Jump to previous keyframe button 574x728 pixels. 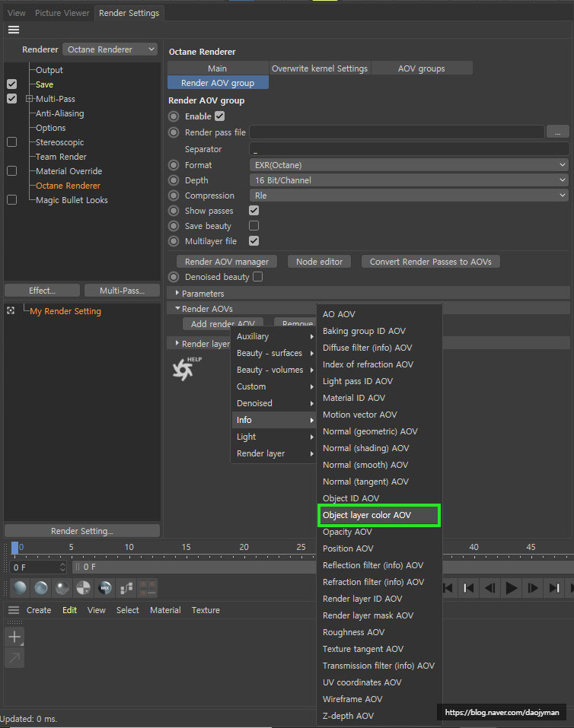468,588
